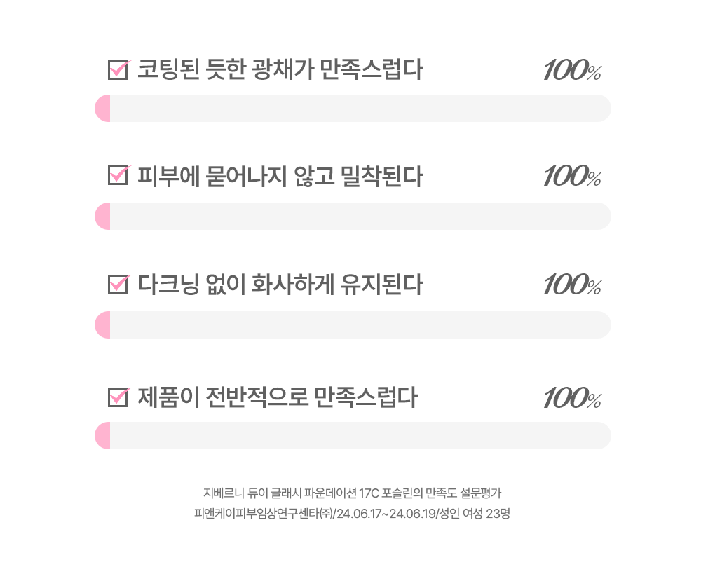The image size is (701, 588).
Task: Click the 100% figure for the 밀착된다 statement
Action: [x=572, y=176]
